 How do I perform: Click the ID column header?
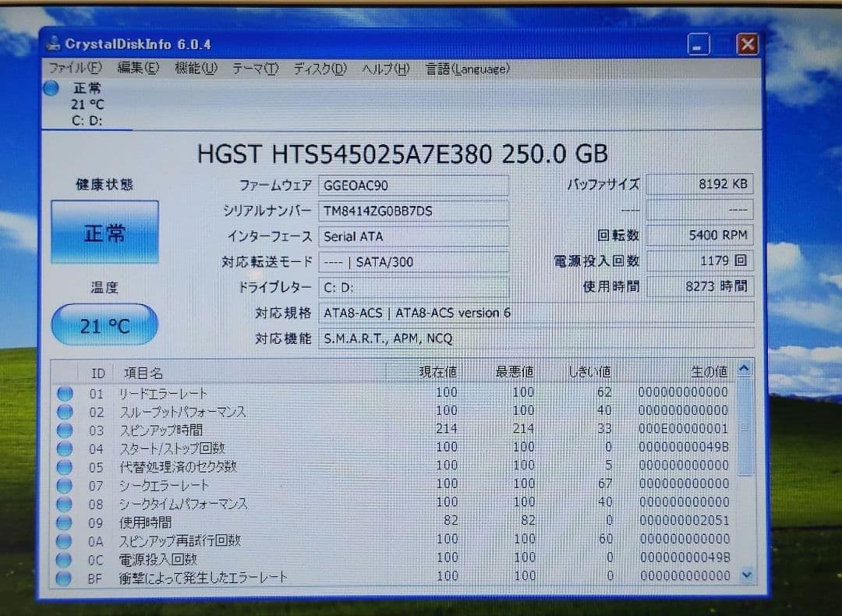(x=97, y=373)
